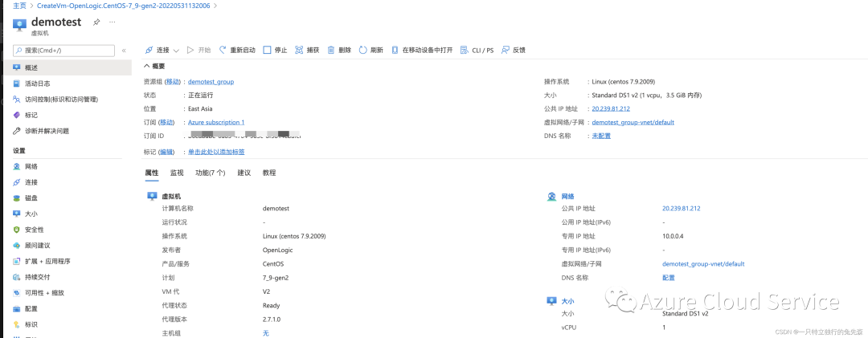Click 单击此处以添加标签 link

[x=216, y=152]
